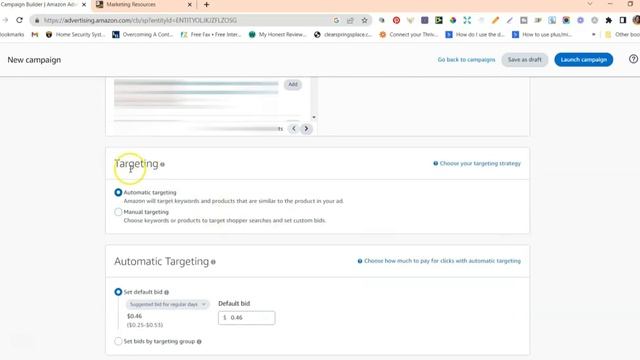Close the Campaign Builder tab
The image size is (640, 360).
84,4
